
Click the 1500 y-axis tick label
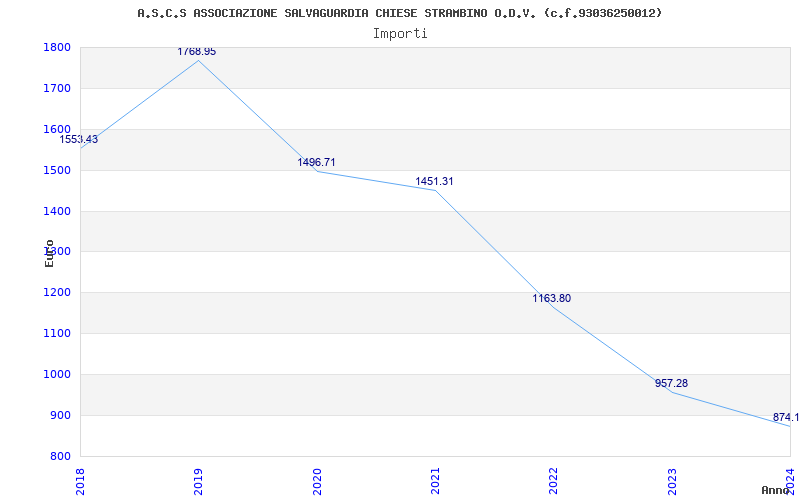[x=57, y=170]
